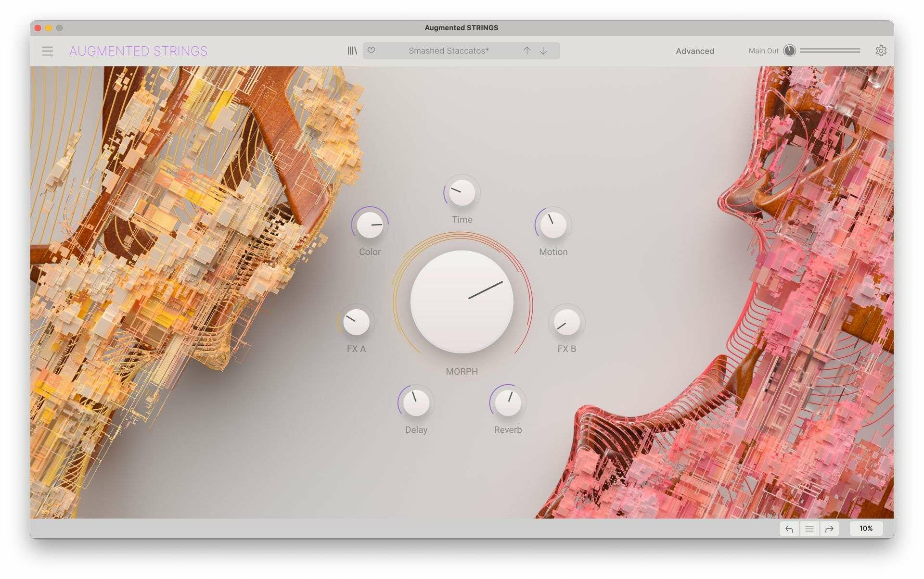
Task: Click the Main Out volume knob
Action: coord(789,50)
